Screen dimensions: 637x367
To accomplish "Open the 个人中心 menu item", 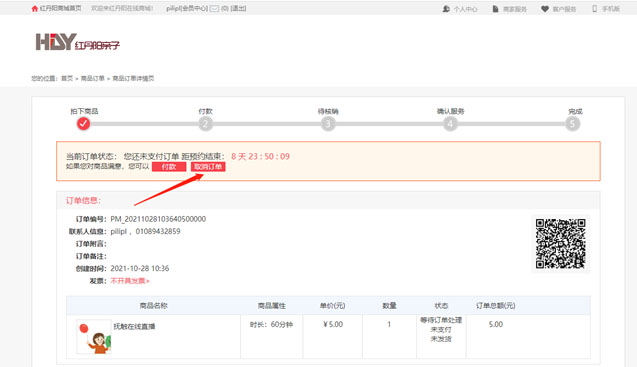I will [465, 9].
